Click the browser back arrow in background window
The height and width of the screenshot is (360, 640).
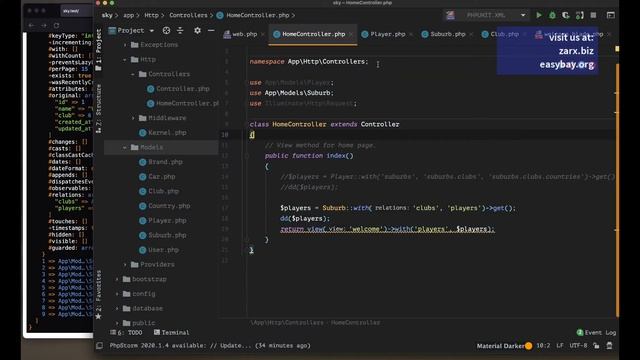(x=31, y=25)
